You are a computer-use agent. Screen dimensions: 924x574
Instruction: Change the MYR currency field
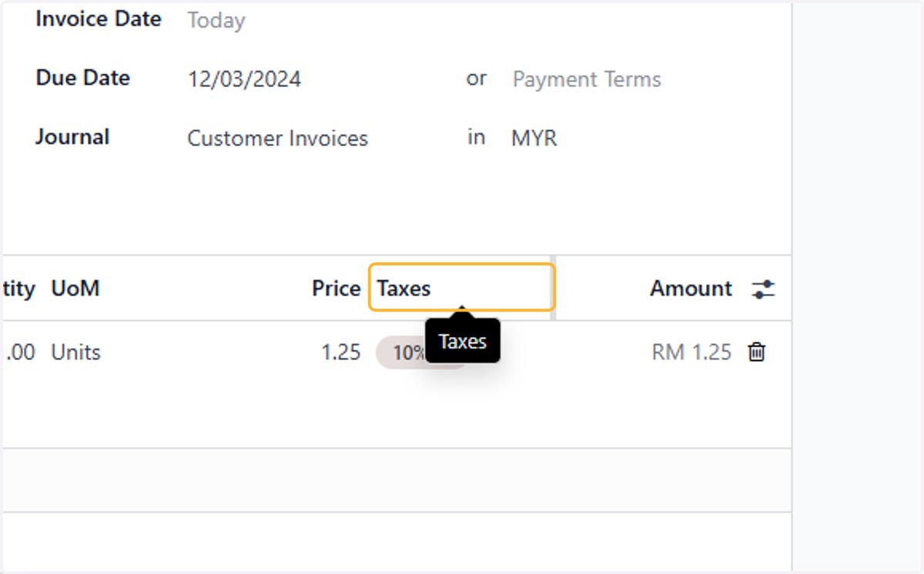(534, 138)
